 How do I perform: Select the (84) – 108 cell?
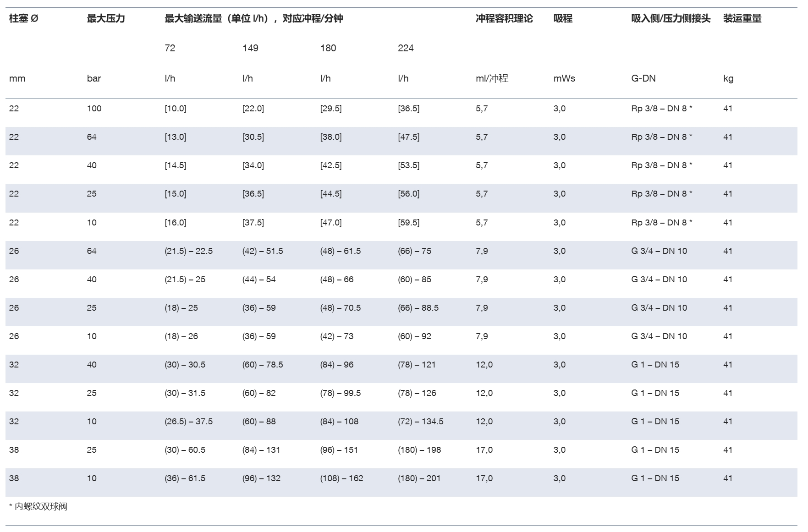click(339, 422)
